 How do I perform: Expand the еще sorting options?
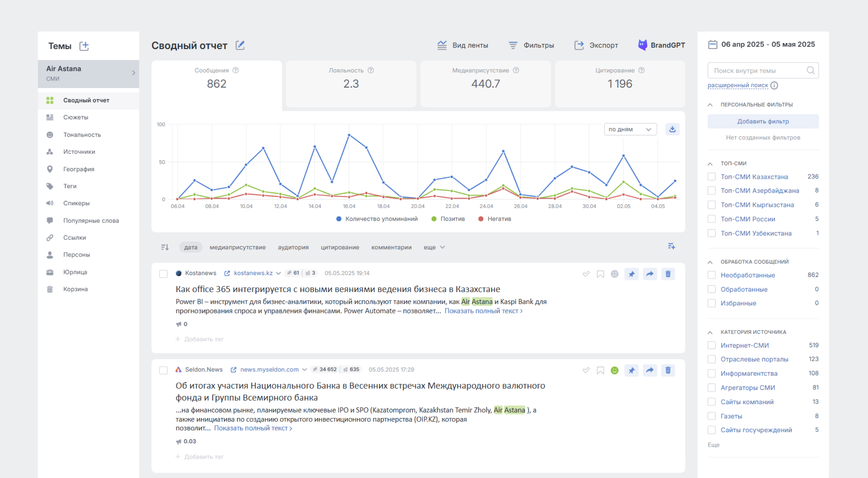[x=434, y=247]
